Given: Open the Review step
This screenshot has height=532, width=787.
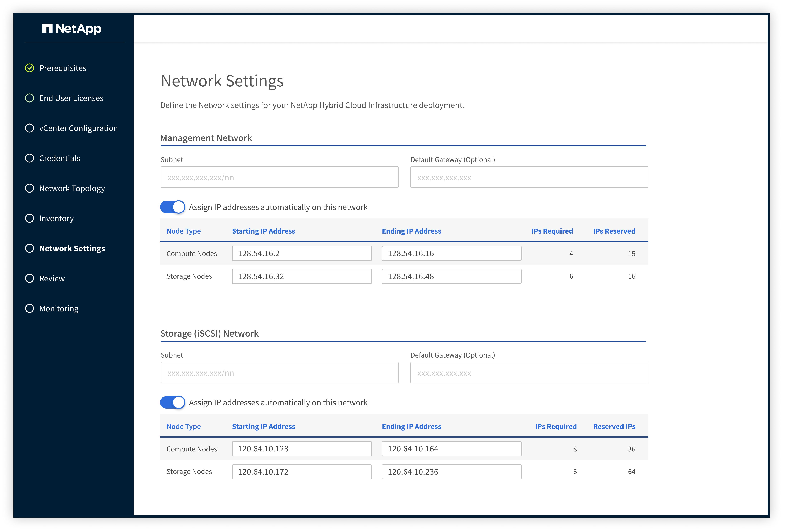Looking at the screenshot, I should click(x=52, y=278).
